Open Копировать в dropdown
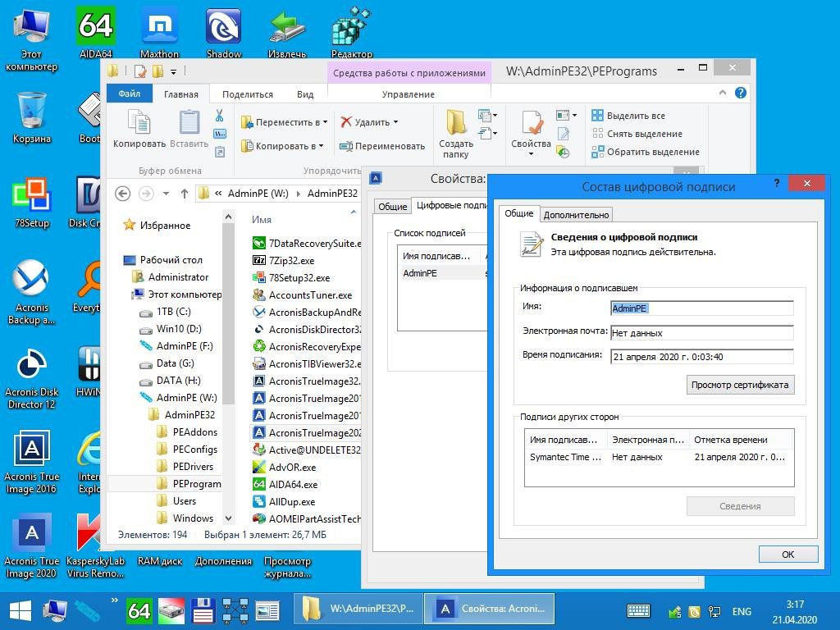Screen dimensions: 840x630 (282, 146)
